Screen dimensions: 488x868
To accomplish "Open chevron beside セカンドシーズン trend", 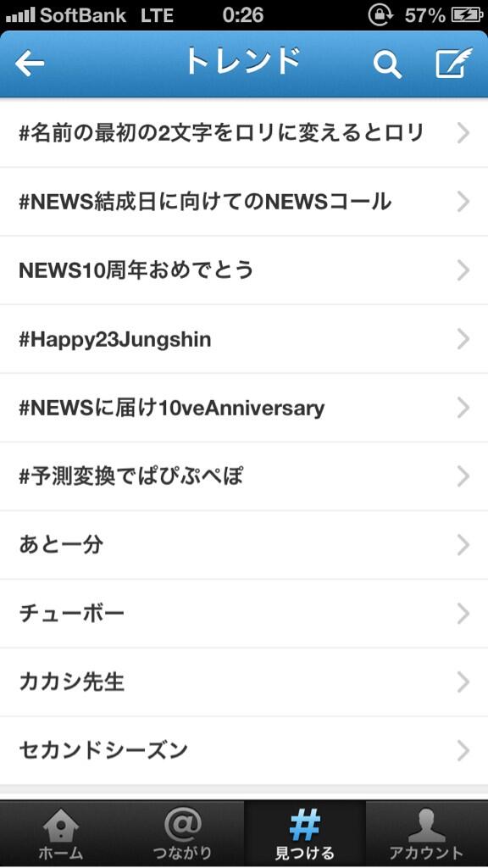I will coord(463,751).
